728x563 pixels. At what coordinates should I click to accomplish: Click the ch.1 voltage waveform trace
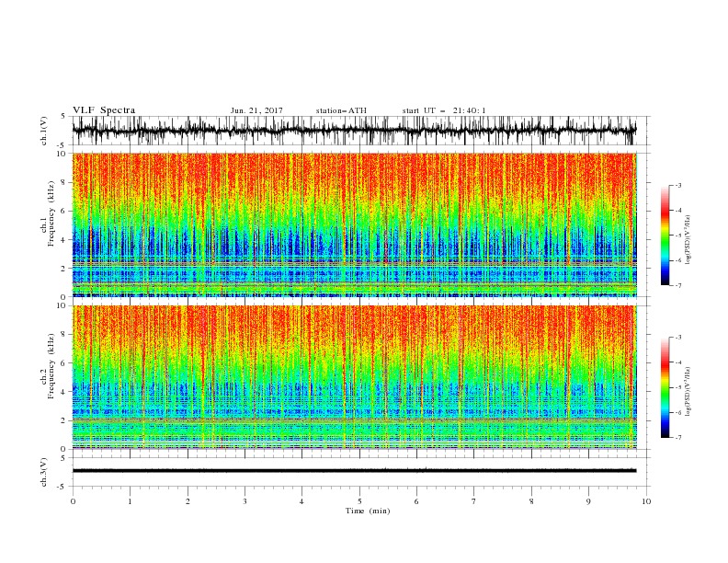point(354,131)
